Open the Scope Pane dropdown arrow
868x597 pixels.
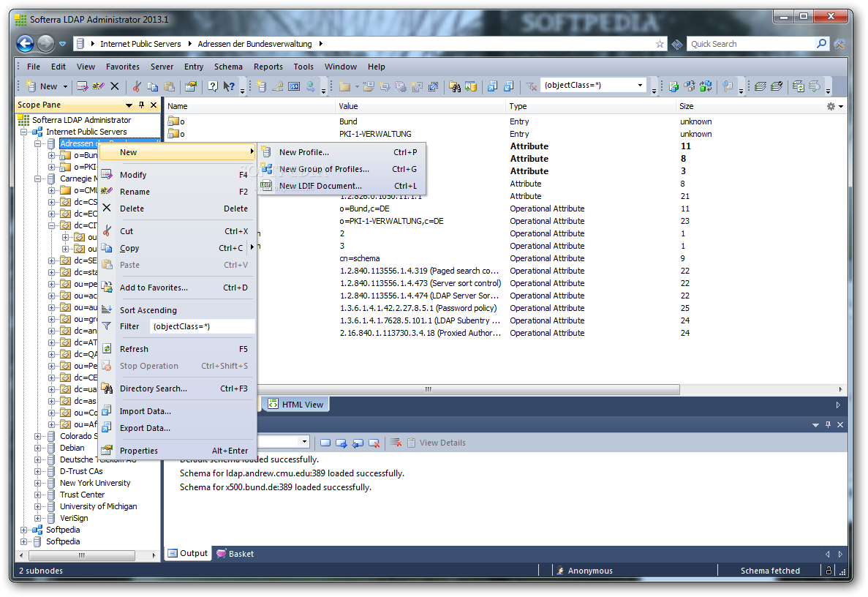[x=129, y=105]
